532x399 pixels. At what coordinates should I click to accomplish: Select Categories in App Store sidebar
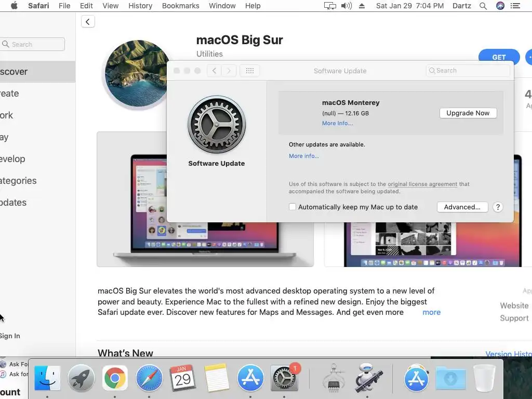coord(37,180)
